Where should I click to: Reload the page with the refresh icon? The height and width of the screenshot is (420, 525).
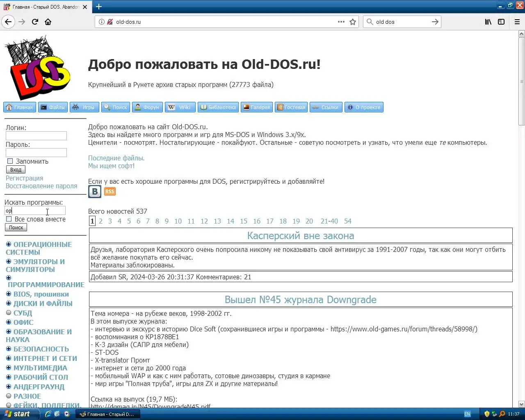[35, 22]
